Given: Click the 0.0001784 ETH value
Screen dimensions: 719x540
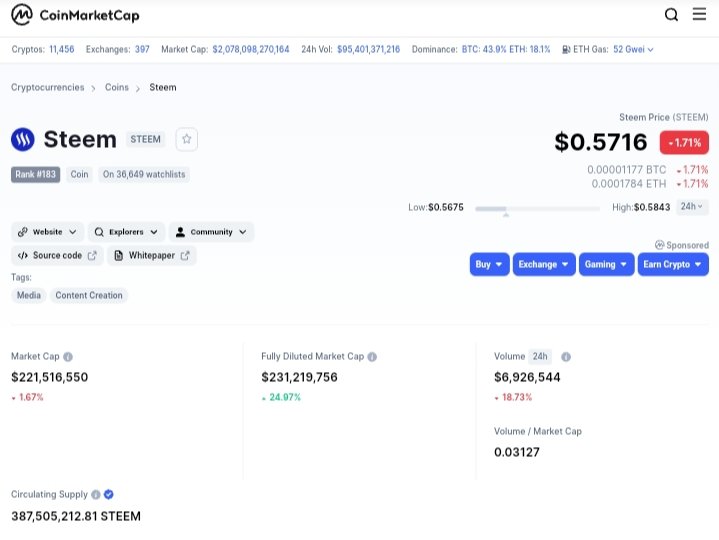Looking at the screenshot, I should click(629, 184).
